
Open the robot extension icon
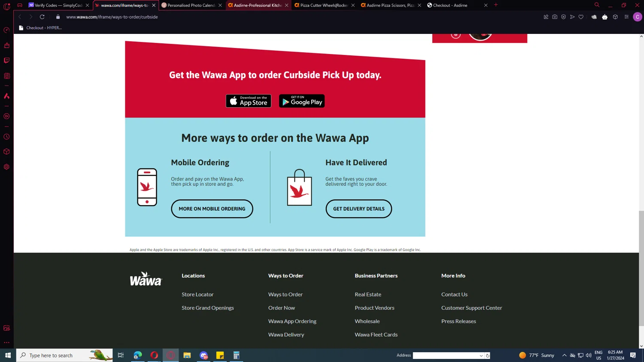pos(605,17)
